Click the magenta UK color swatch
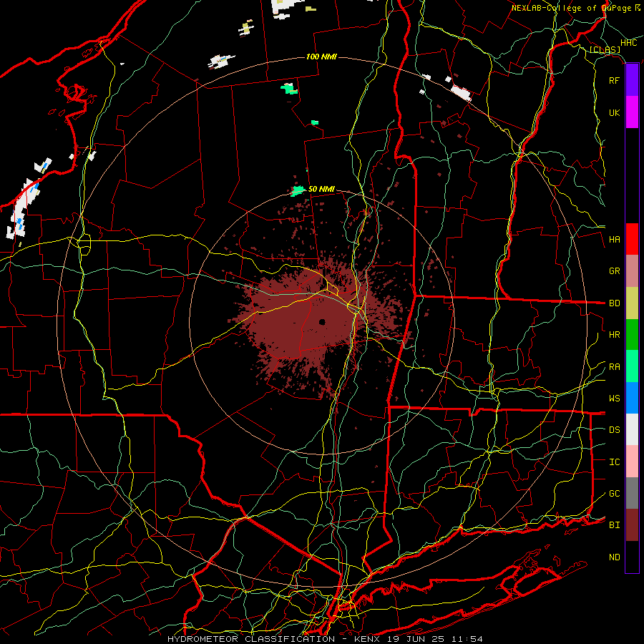Screen dimensions: 644x644 pyautogui.click(x=632, y=112)
